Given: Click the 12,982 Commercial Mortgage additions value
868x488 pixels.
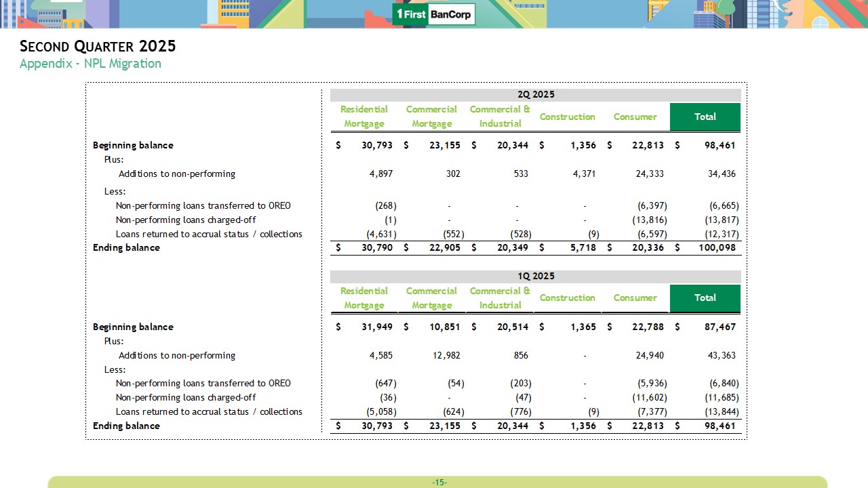Looking at the screenshot, I should pyautogui.click(x=446, y=355).
